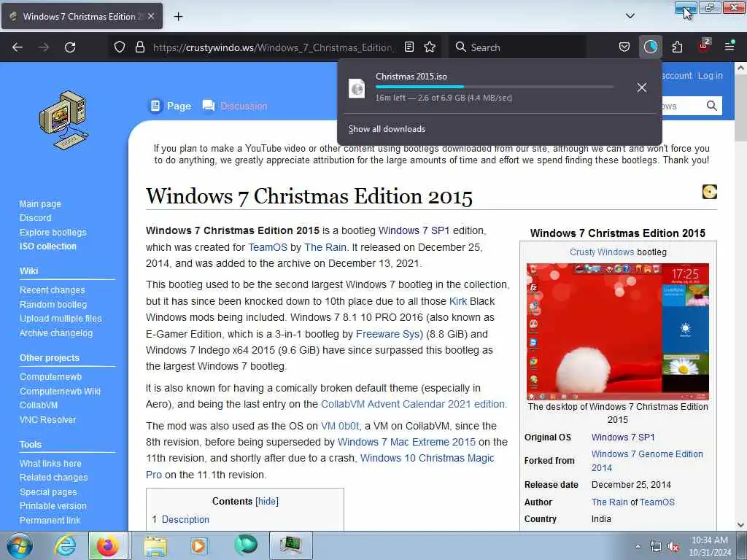This screenshot has height=560, width=747.
Task: Open the VM 0b0t link
Action: point(341,426)
